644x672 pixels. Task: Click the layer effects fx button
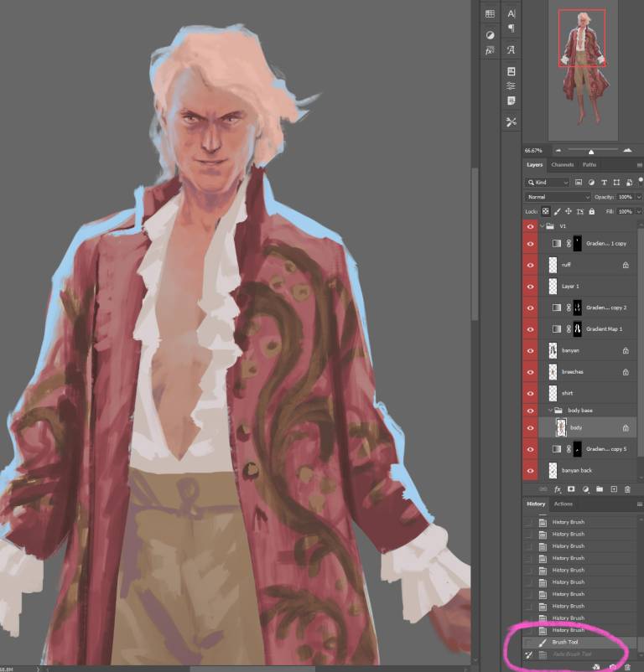[557, 488]
